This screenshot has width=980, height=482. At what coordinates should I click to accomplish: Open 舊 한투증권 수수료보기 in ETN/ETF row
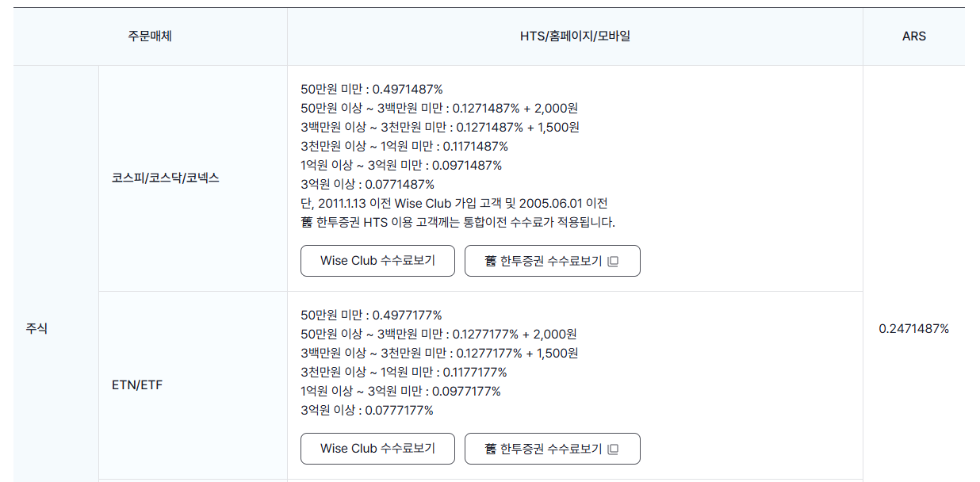(552, 449)
